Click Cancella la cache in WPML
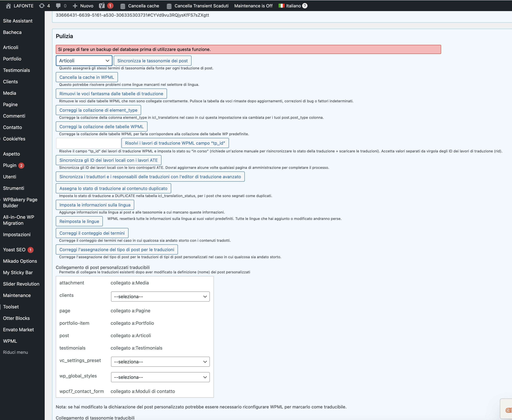Screen dimensions: 512x420 point(87,77)
